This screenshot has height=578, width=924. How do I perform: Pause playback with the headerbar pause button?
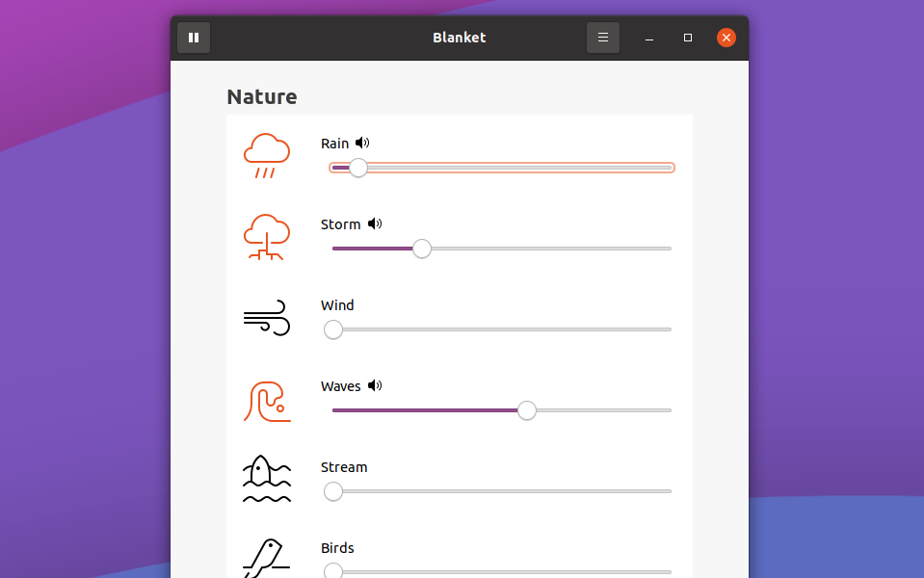point(194,38)
